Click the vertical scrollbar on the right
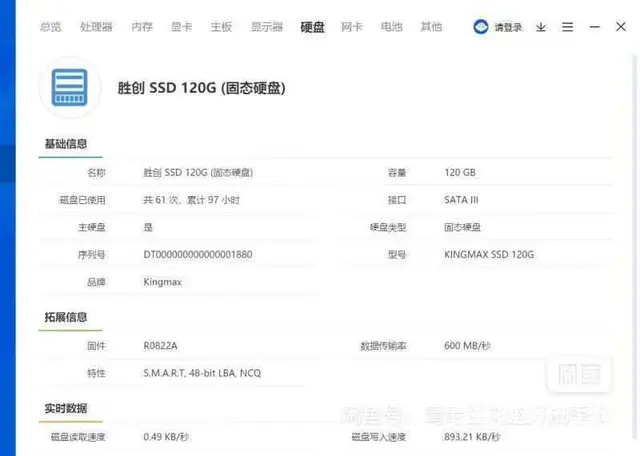640x456 pixels. [x=635, y=245]
